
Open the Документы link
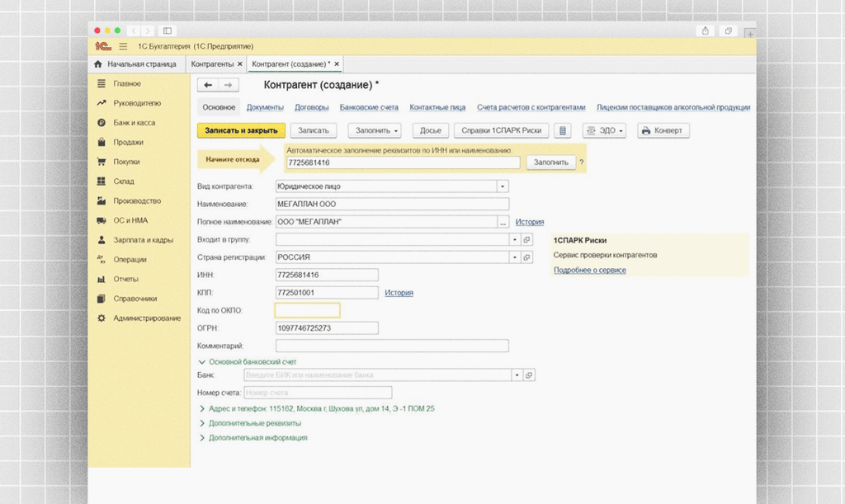[x=265, y=107]
